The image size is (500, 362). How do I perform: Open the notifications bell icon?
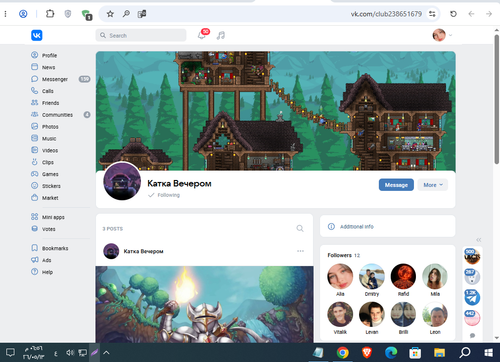pos(202,35)
